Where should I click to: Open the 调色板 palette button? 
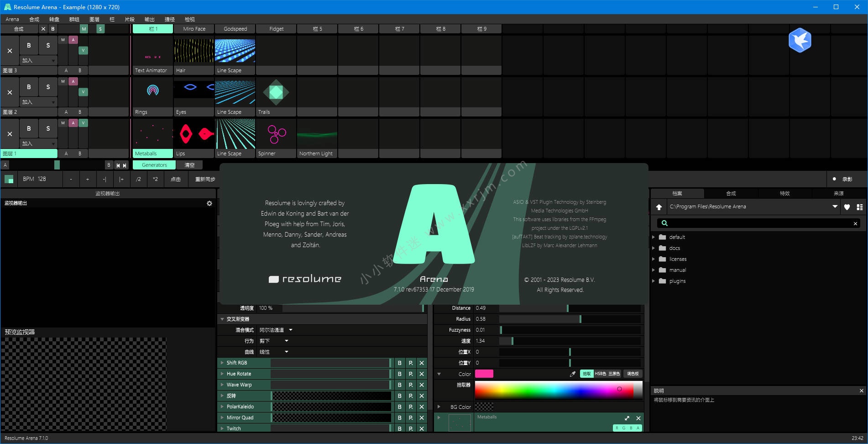633,374
